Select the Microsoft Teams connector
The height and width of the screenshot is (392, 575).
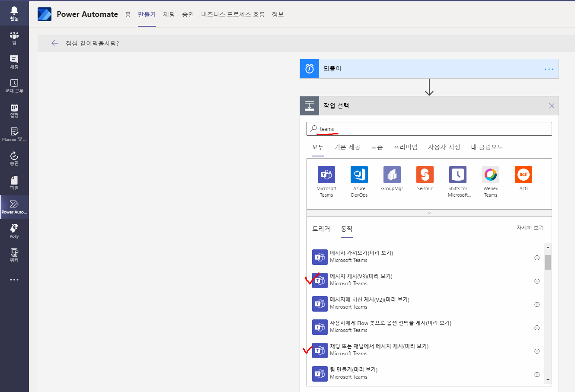point(326,182)
